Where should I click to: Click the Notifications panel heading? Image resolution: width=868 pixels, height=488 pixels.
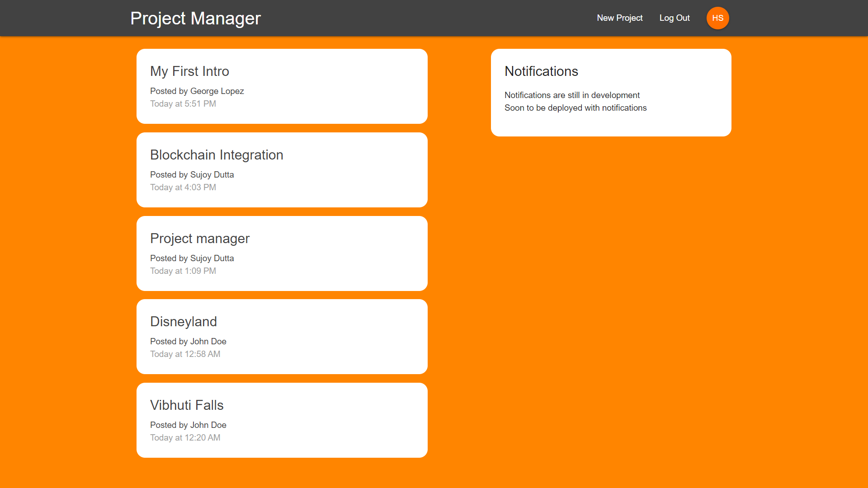(541, 71)
